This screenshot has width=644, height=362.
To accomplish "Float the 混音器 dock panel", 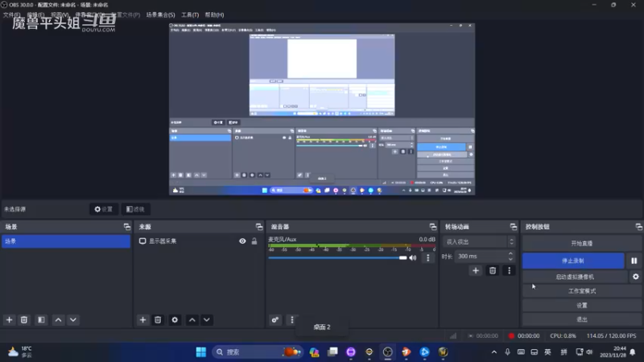I will [x=433, y=227].
